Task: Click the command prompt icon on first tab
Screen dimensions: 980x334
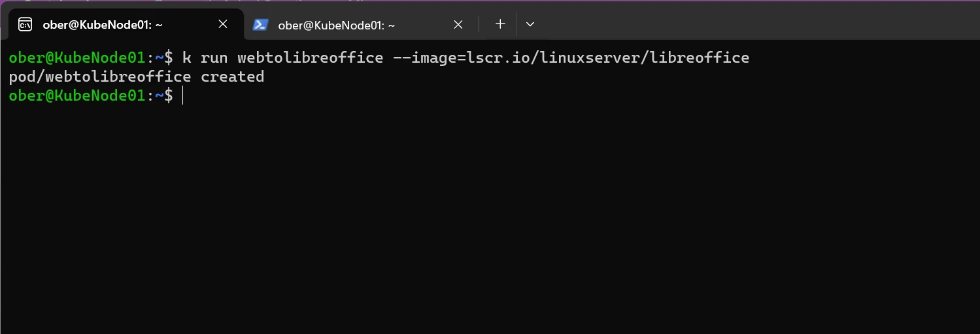Action: pos(25,25)
